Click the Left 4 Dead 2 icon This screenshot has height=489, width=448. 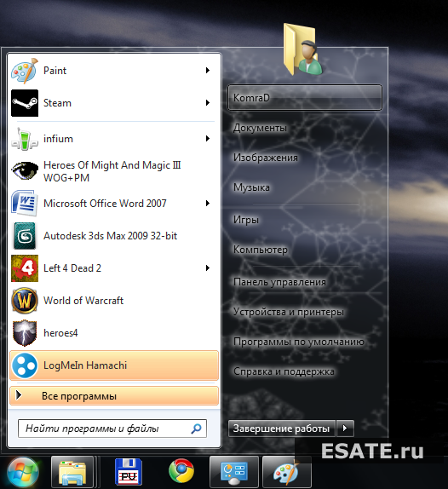click(25, 268)
